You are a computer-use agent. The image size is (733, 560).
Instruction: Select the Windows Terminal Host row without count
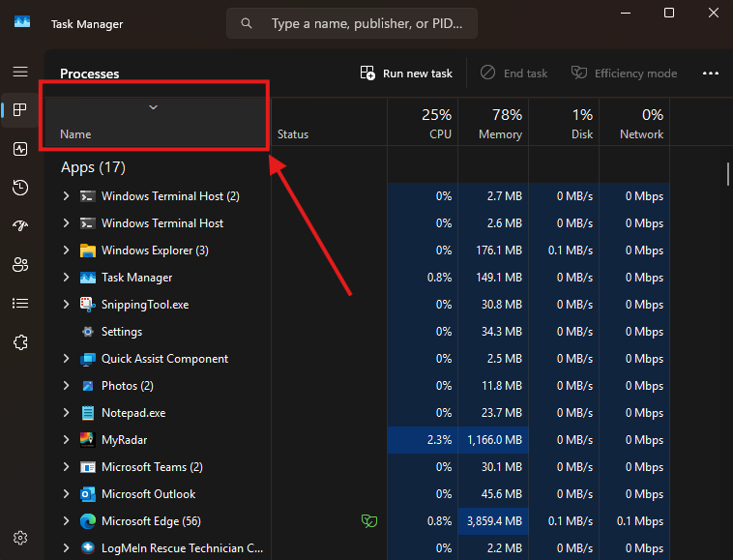(x=357, y=223)
